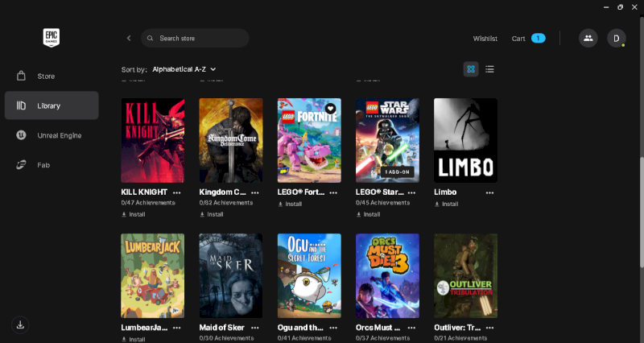Switch to grid view
Image resolution: width=644 pixels, height=343 pixels.
[471, 69]
